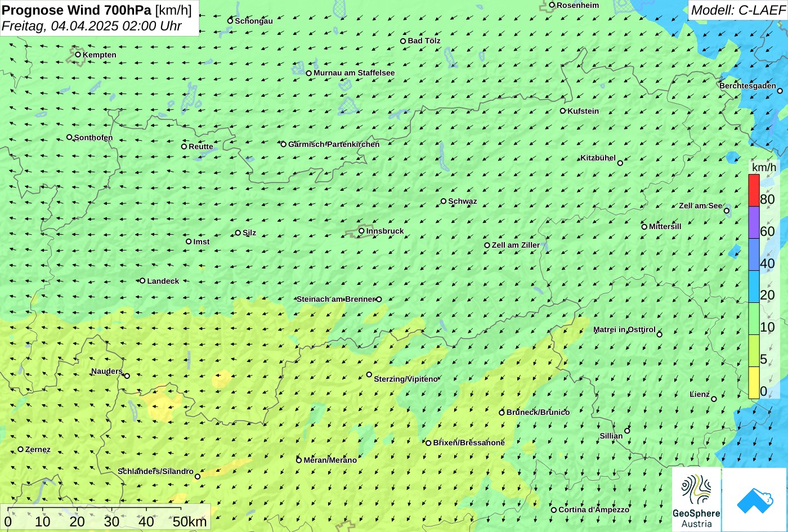Image resolution: width=788 pixels, height=532 pixels.
Task: Click the Garmisch-Partenkirchen label
Action: point(334,144)
